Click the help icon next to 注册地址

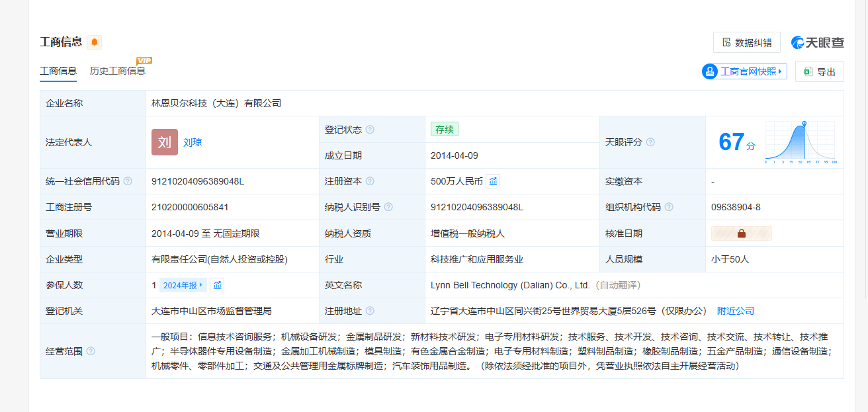pos(370,311)
